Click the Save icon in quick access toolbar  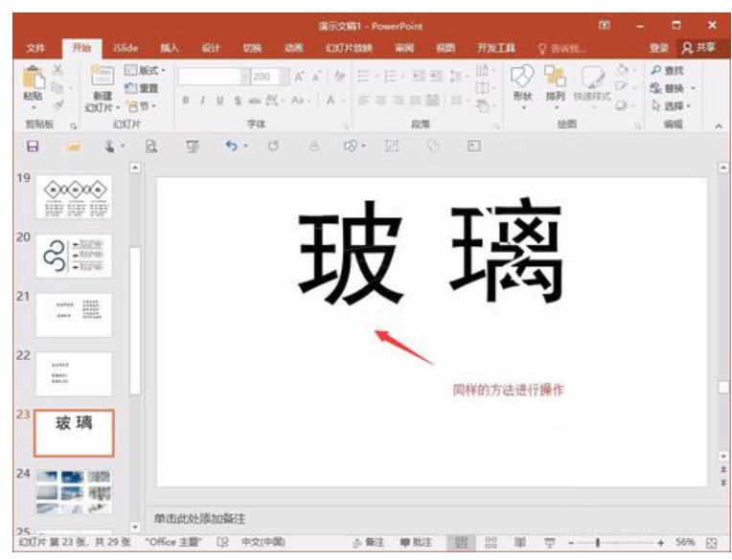pos(33,146)
